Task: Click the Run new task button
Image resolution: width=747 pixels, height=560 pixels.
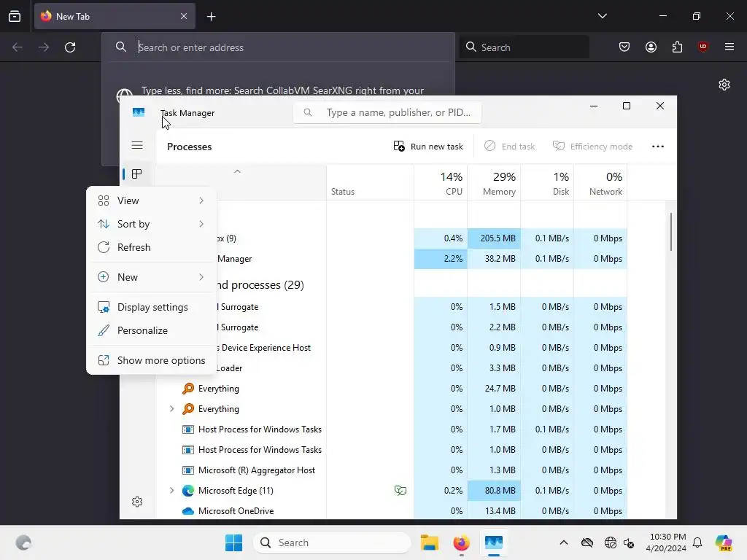Action: [428, 146]
